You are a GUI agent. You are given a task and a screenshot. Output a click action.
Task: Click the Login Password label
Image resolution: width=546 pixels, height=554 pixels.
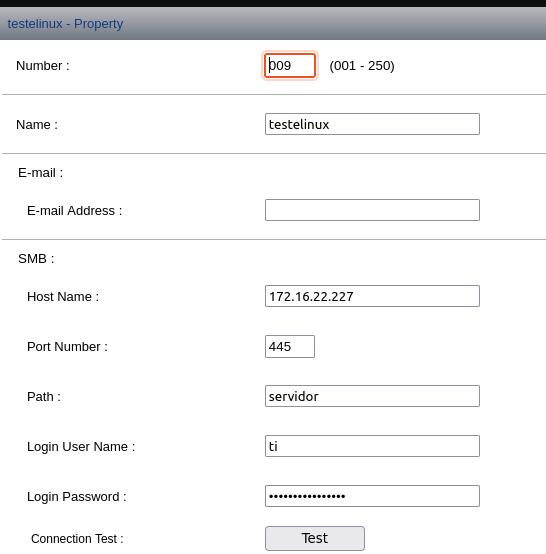77,497
